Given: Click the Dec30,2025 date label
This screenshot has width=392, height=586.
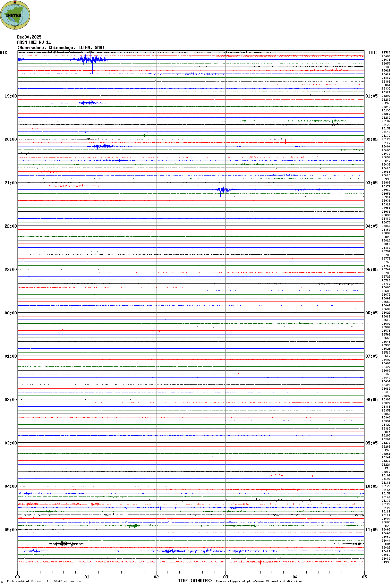Looking at the screenshot, I should pos(29,37).
